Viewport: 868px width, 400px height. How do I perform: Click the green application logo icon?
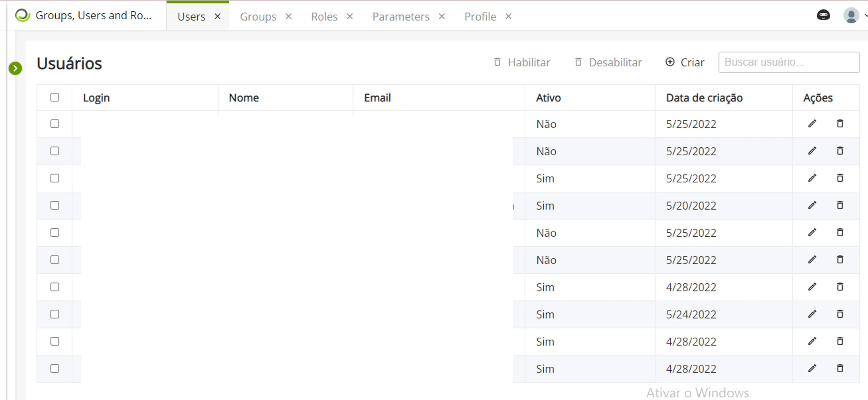click(23, 16)
